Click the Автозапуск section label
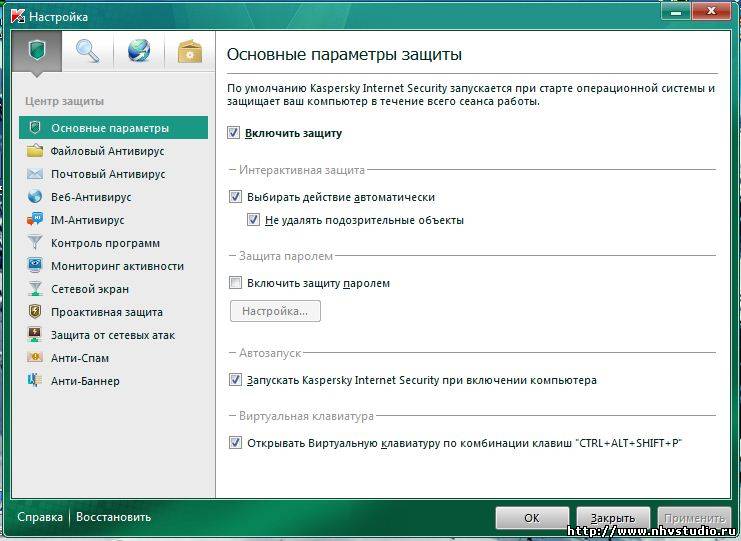This screenshot has width=741, height=541. click(x=270, y=352)
